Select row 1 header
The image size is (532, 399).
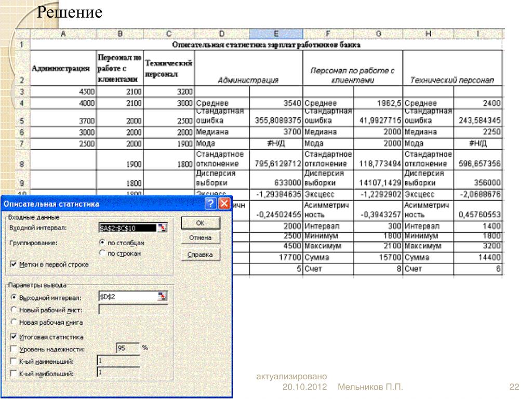tap(22, 45)
